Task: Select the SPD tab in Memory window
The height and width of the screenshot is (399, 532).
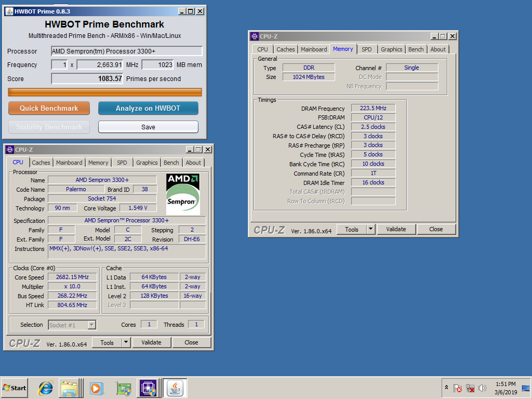Action: [367, 49]
